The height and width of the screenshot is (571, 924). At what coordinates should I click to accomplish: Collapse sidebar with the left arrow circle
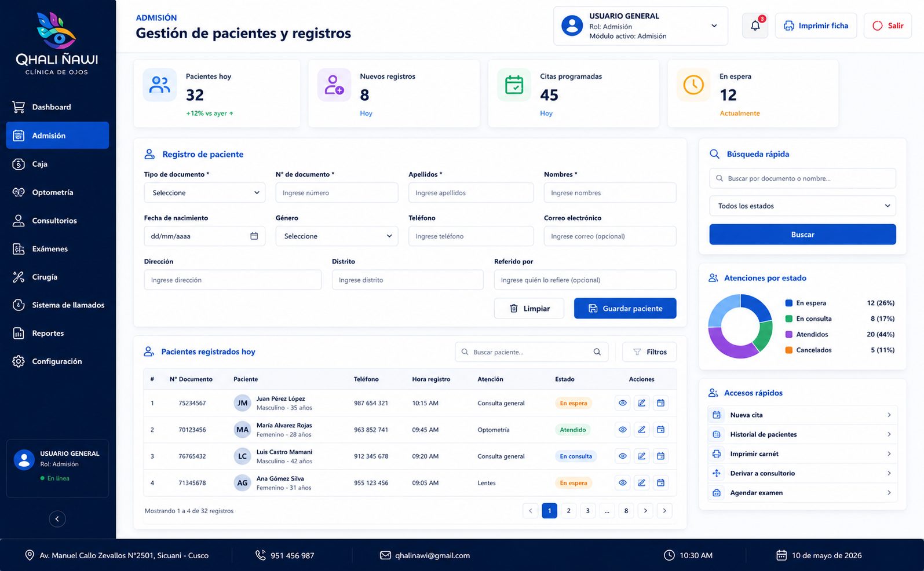pyautogui.click(x=57, y=519)
